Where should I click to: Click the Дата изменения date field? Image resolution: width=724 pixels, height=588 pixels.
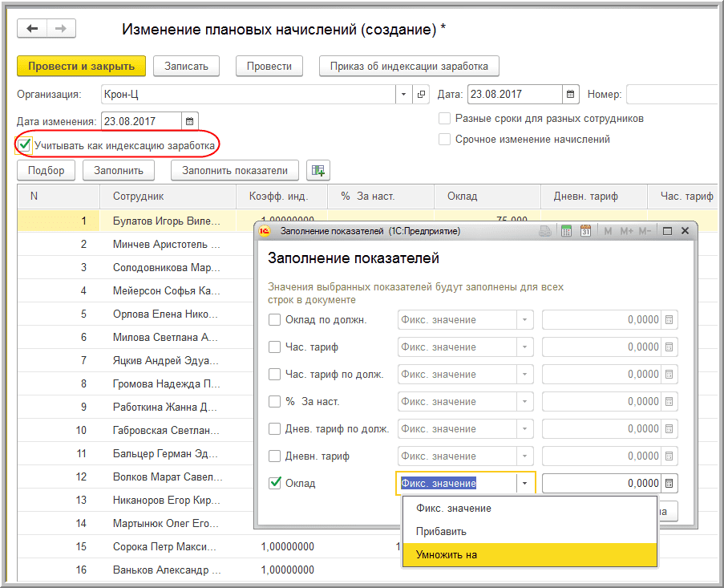coord(141,121)
